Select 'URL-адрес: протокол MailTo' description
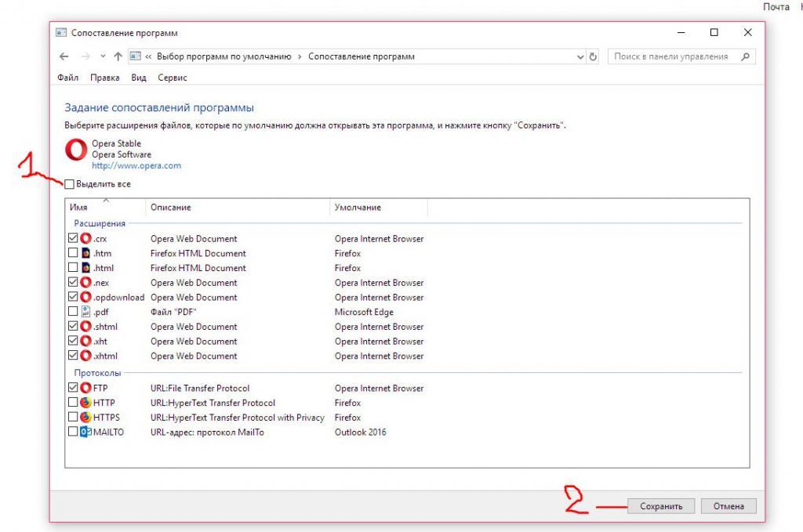This screenshot has height=532, width=803. click(207, 432)
